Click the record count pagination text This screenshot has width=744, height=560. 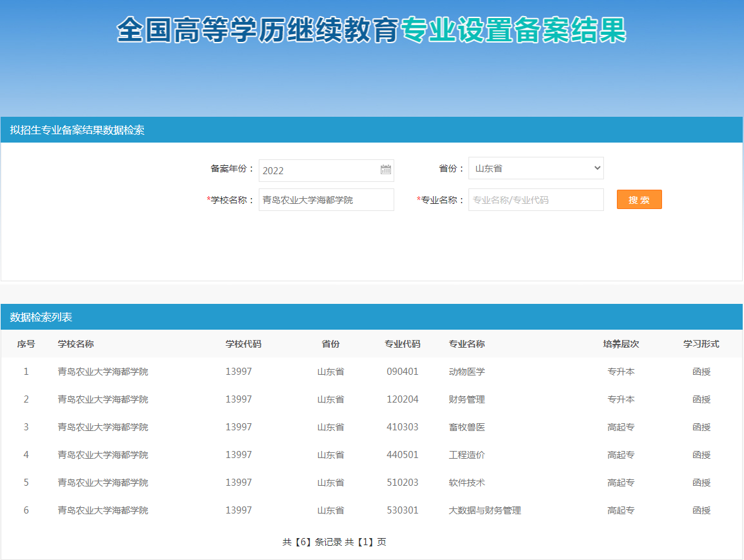(x=334, y=542)
